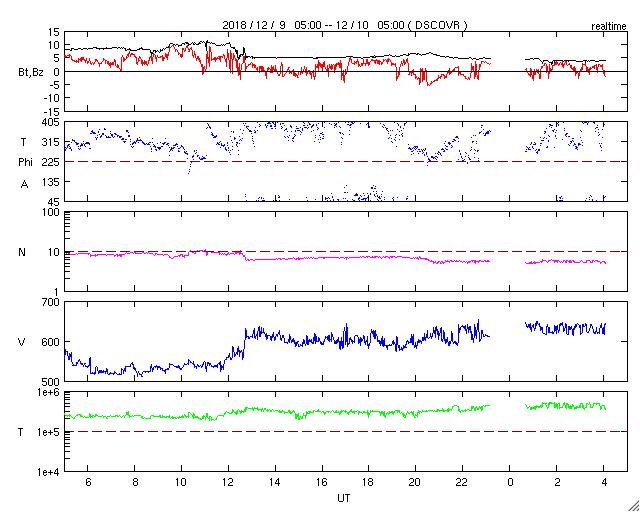The image size is (640, 512).
Task: Click the "16" hour tick on UT axis
Action: tap(322, 482)
